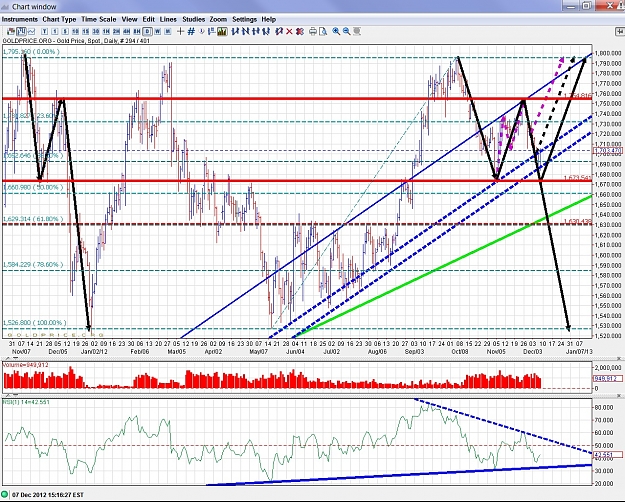Viewport: 625px width, 502px height.
Task: Select the tick (T) timeframe button
Action: [x=44, y=31]
